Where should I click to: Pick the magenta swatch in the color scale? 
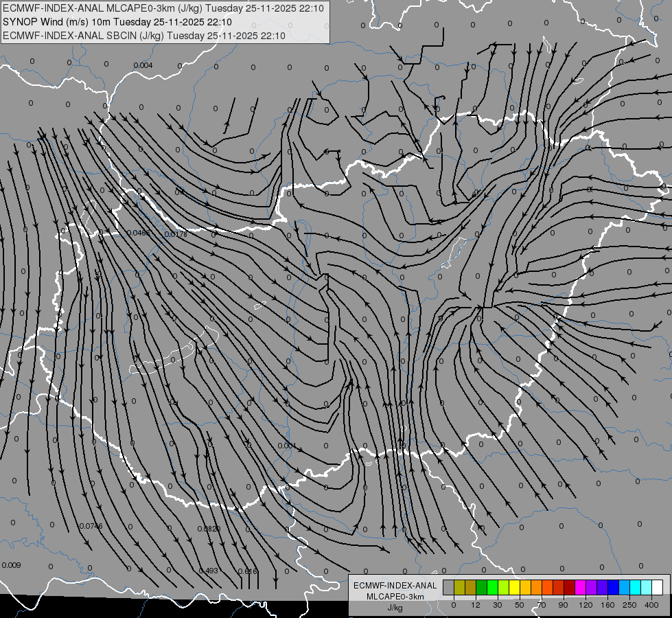(580, 587)
